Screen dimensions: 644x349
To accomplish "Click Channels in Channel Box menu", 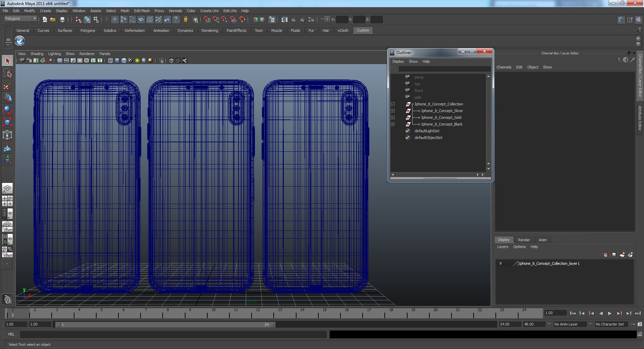I will point(504,67).
